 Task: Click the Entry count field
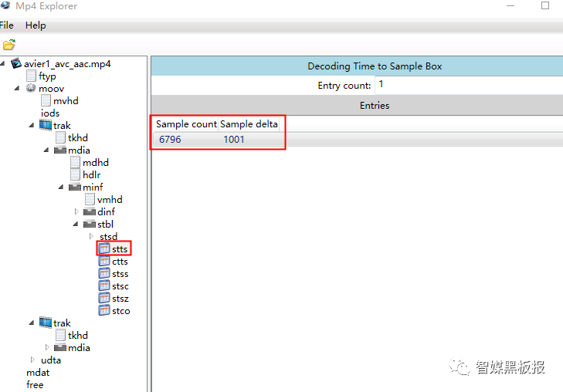[x=469, y=85]
